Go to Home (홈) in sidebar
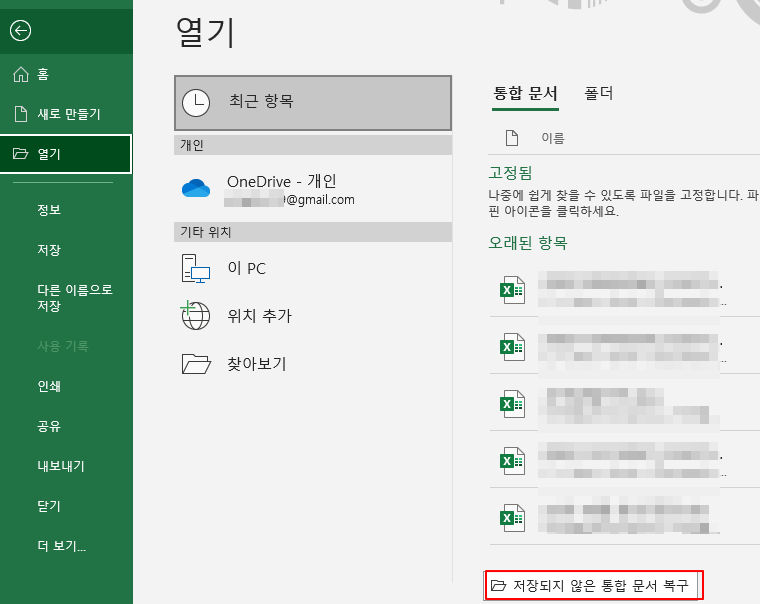The image size is (760, 604). 66,74
